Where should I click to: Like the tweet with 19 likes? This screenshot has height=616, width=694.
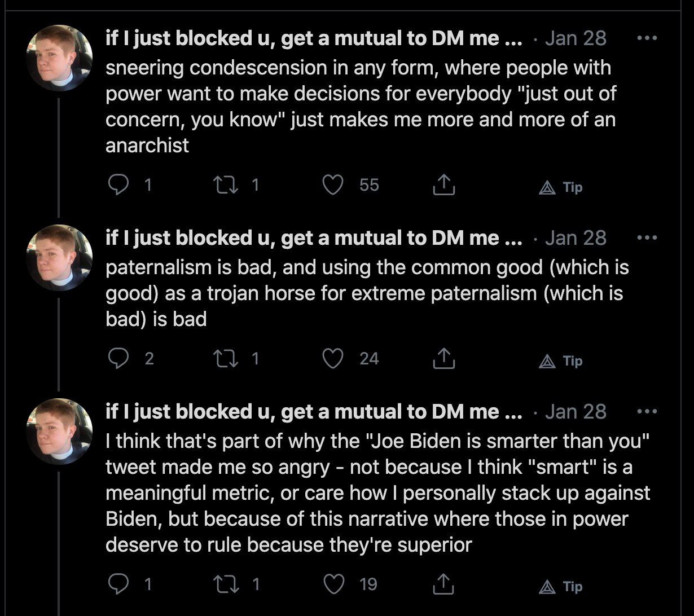coord(333,584)
